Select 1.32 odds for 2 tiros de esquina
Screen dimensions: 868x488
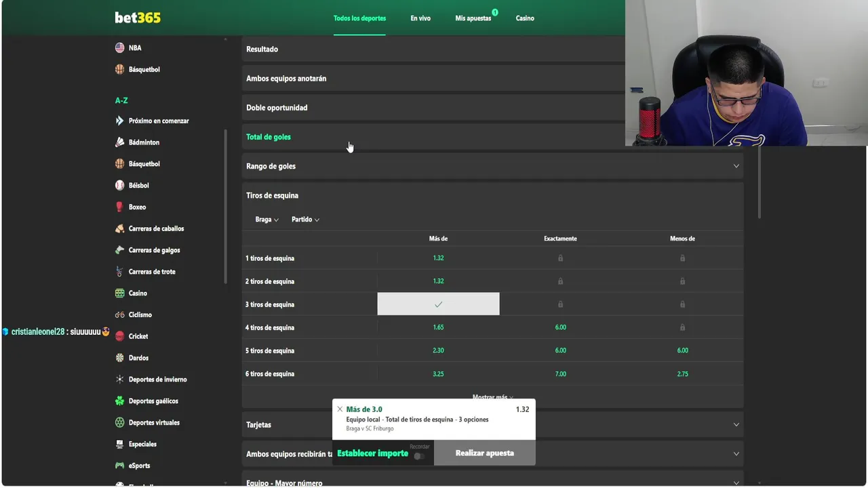(438, 281)
